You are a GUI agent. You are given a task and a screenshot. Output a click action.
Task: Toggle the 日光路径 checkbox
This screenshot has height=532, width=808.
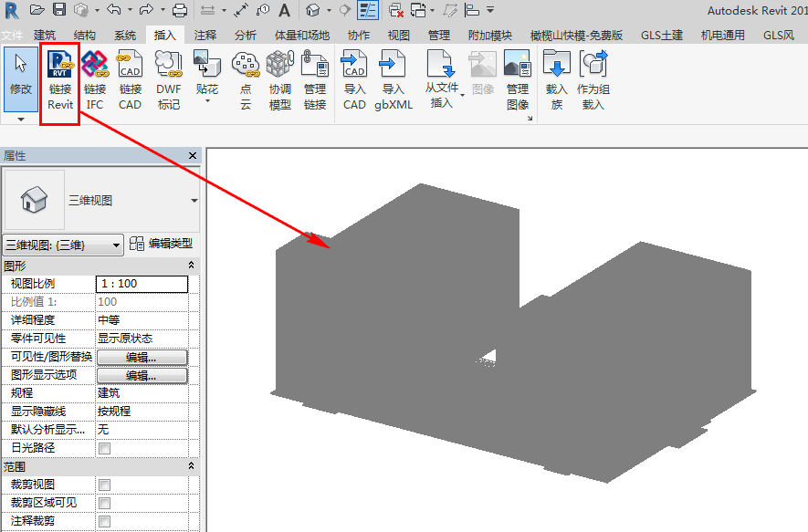tap(105, 448)
